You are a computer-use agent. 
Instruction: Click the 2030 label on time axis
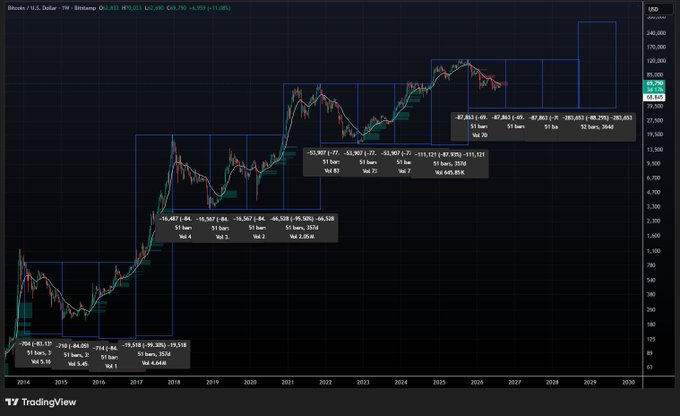[628, 382]
